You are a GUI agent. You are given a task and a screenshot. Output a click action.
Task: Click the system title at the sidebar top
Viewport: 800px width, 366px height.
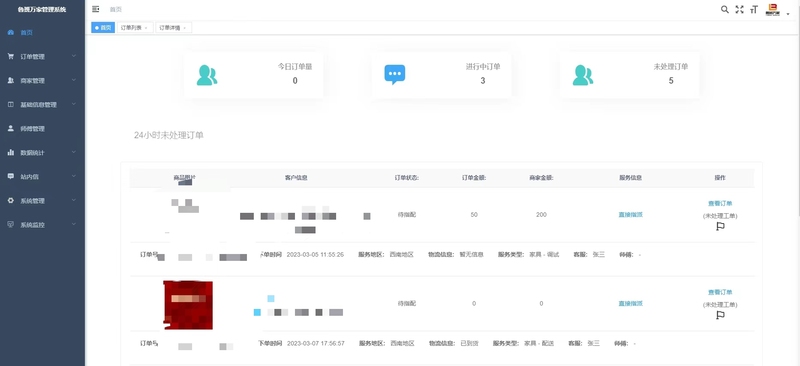coord(42,10)
